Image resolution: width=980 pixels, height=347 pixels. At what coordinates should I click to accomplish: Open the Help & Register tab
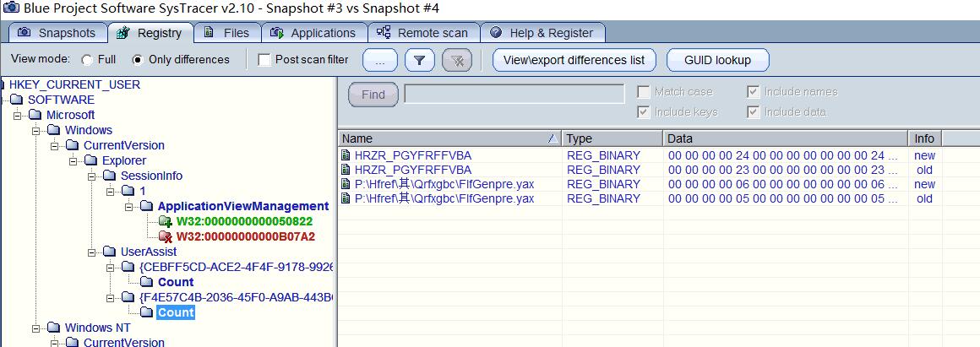(x=542, y=33)
